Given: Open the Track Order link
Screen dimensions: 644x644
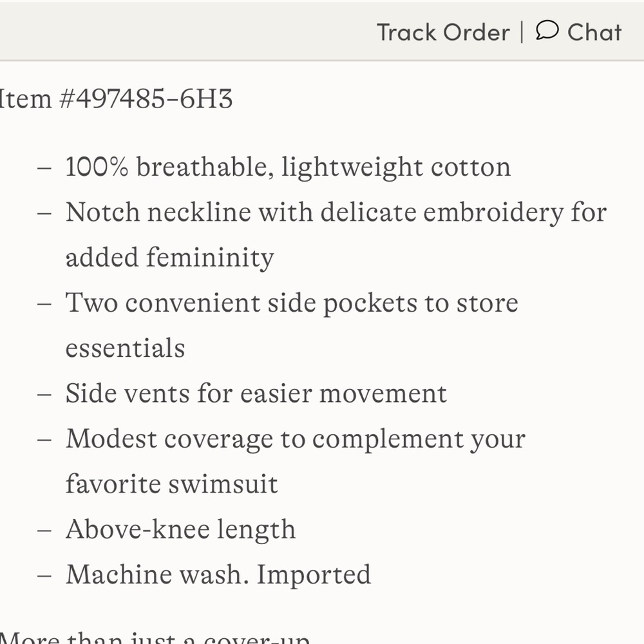Looking at the screenshot, I should (443, 32).
